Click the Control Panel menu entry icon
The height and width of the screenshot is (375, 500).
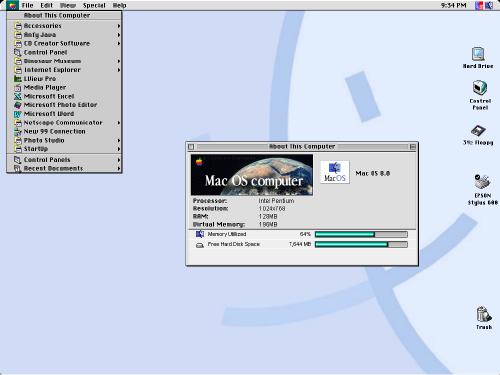(18, 53)
